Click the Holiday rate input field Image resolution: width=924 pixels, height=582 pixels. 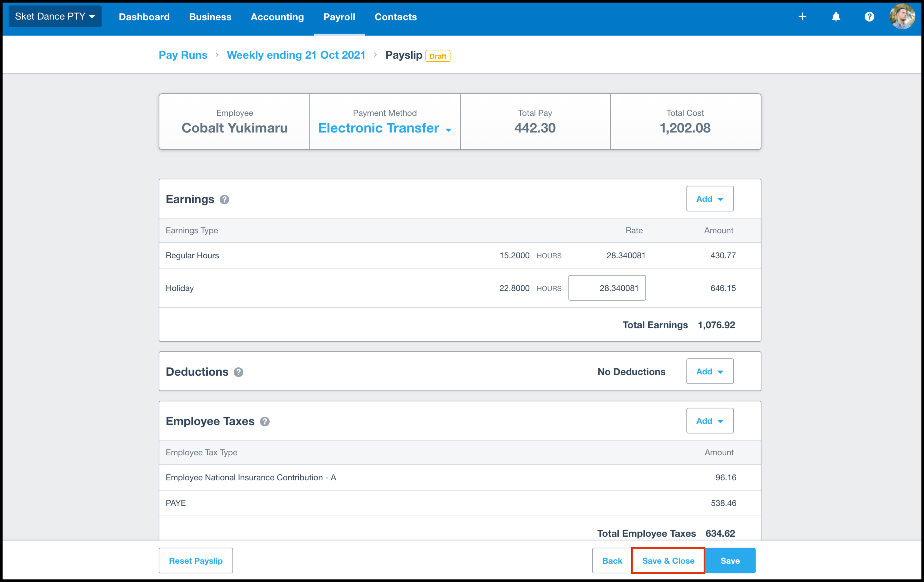click(607, 288)
